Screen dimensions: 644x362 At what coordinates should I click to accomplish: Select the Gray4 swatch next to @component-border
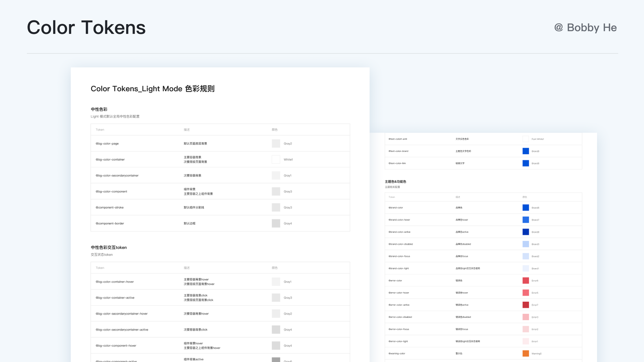tap(276, 223)
